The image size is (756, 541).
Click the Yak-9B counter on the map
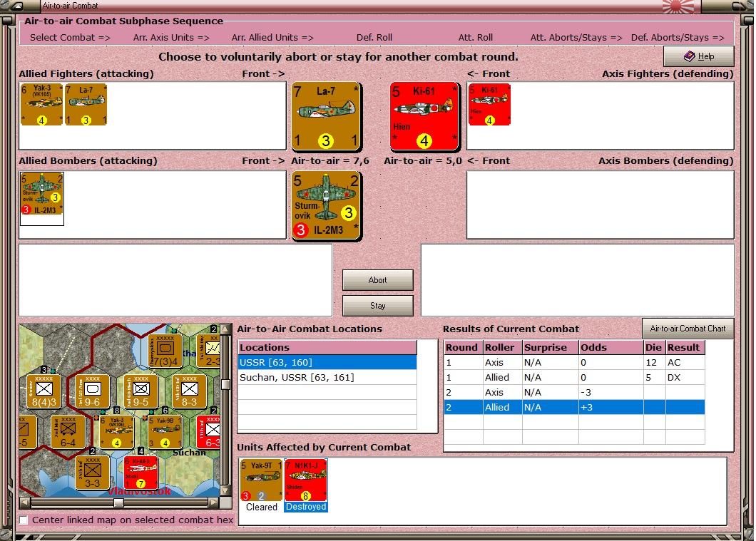point(165,432)
